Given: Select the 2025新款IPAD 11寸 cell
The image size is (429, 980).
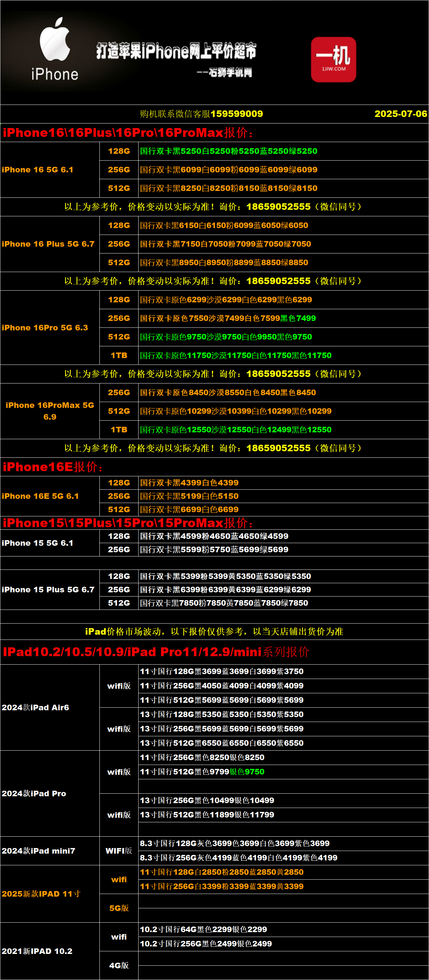Looking at the screenshot, I should pyautogui.click(x=50, y=894).
